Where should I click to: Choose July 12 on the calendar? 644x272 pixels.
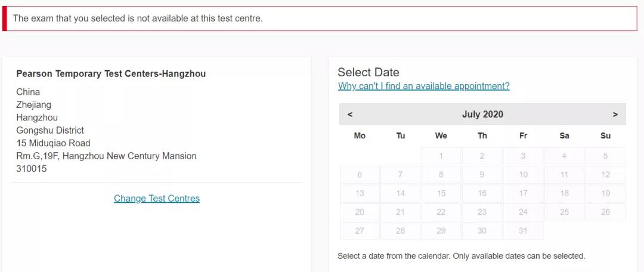tap(605, 175)
